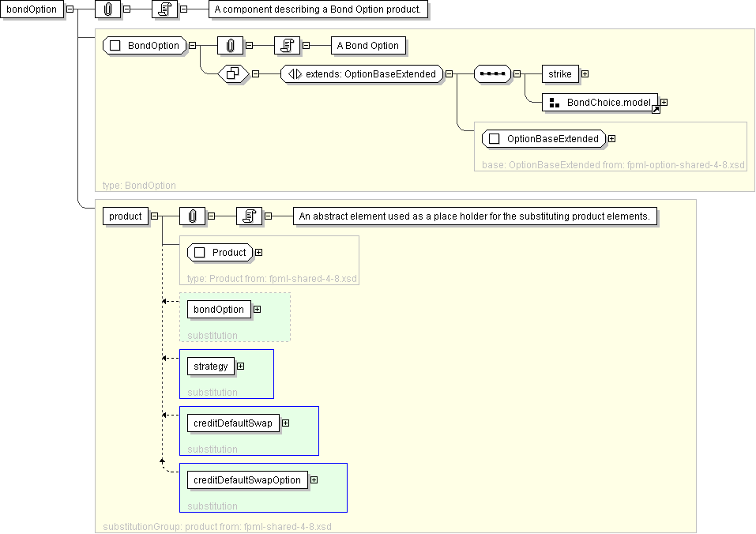Click the attachment icon beside bondOption root

pos(107,9)
